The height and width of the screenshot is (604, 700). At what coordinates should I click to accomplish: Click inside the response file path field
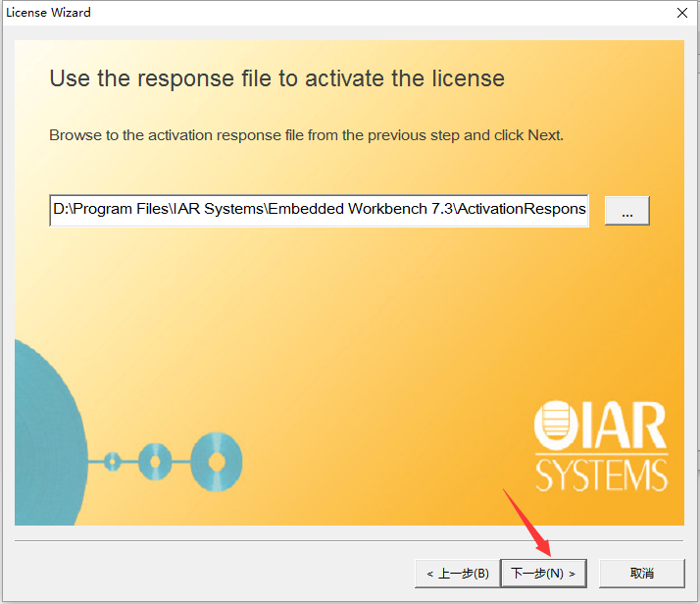pos(319,210)
